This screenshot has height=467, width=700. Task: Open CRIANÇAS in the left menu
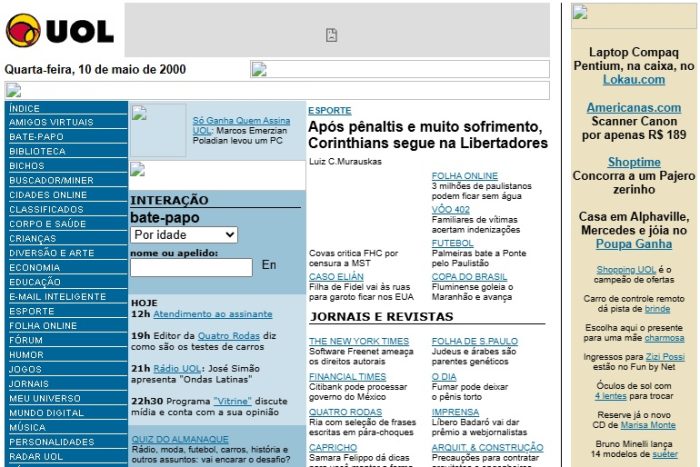pyautogui.click(x=33, y=238)
